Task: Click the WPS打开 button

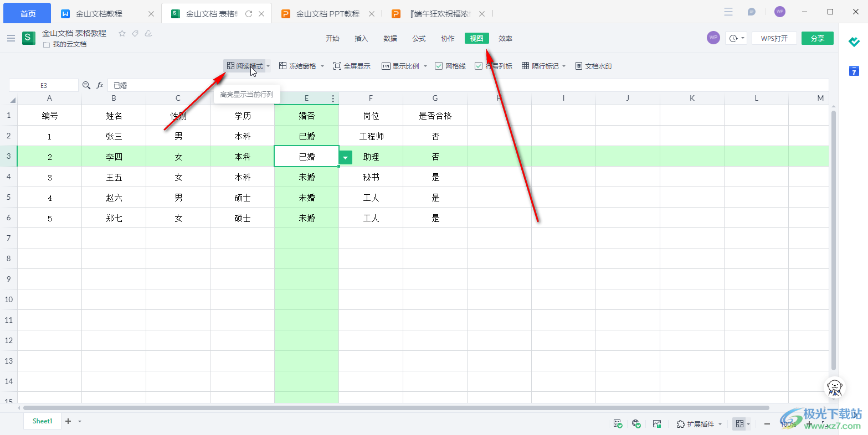Action: click(774, 38)
